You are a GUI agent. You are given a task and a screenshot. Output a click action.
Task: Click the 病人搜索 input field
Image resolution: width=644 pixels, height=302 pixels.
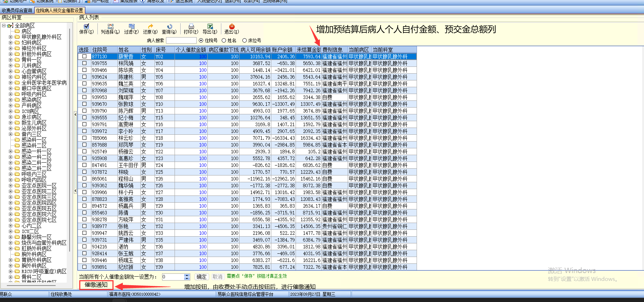tap(181, 41)
